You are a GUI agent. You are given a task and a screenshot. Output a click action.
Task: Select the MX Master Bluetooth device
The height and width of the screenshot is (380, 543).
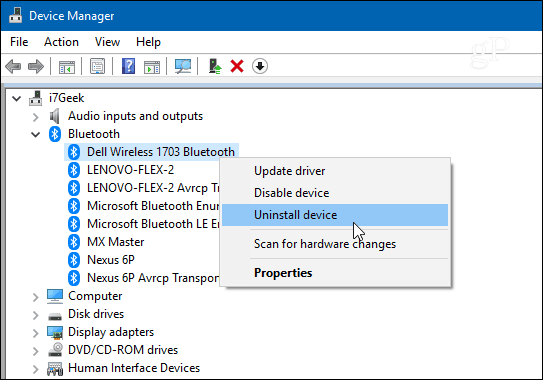pyautogui.click(x=115, y=242)
